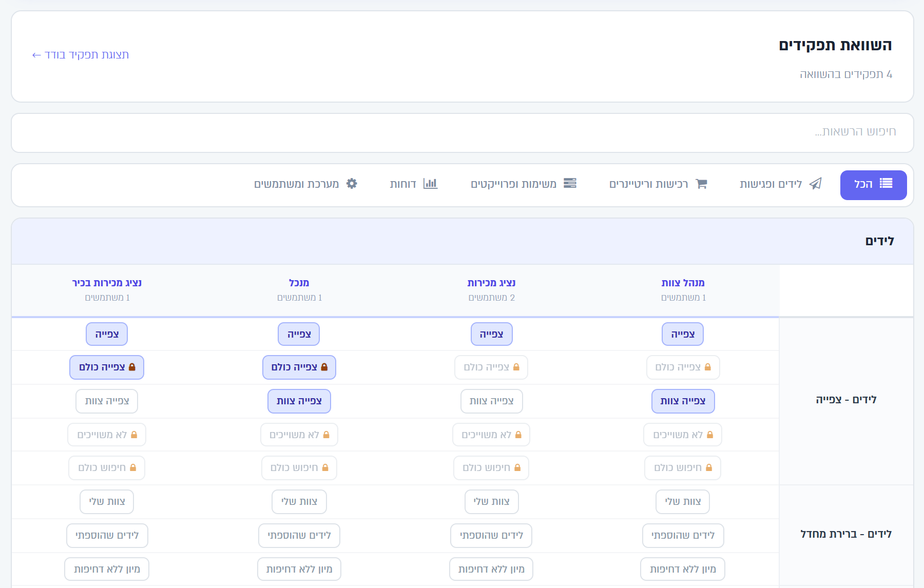Click the tasks icon for משימות ופרוייקטים

(x=570, y=183)
